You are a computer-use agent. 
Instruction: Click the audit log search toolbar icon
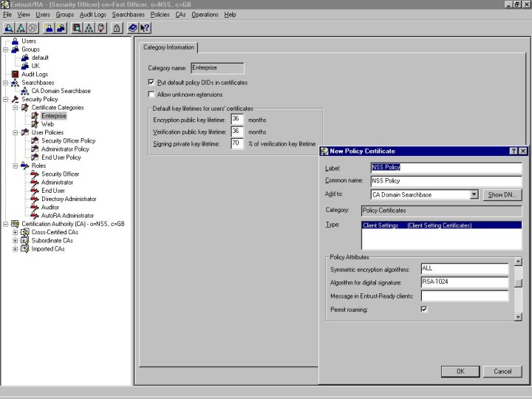pyautogui.click(x=77, y=28)
